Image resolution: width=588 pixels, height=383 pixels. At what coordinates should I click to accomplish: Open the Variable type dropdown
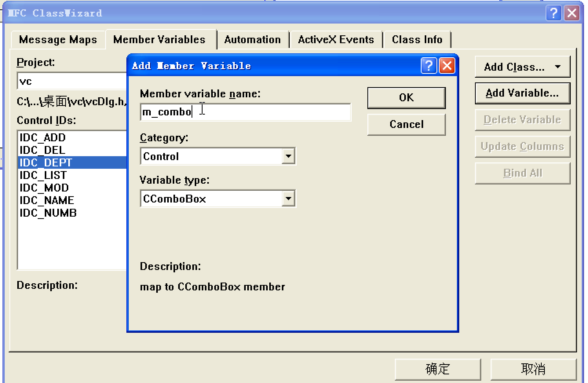pyautogui.click(x=289, y=199)
